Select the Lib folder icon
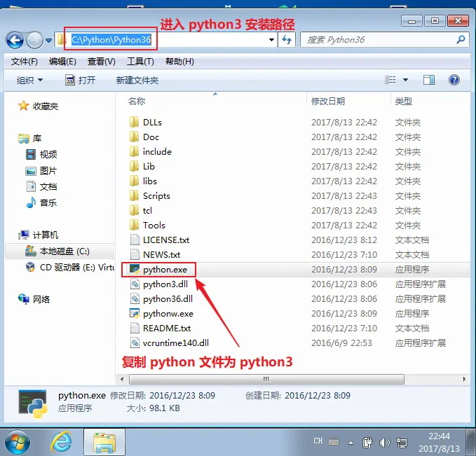 click(134, 166)
